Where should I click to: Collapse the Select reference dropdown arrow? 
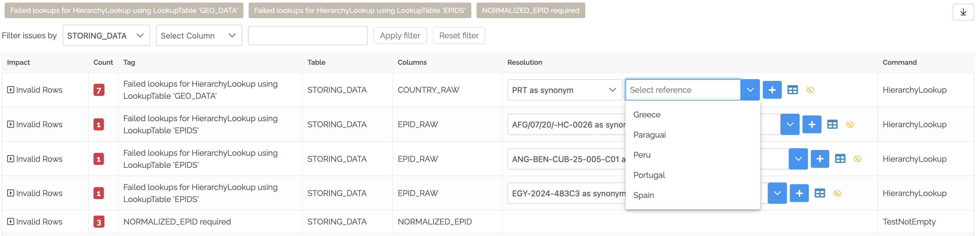point(750,90)
